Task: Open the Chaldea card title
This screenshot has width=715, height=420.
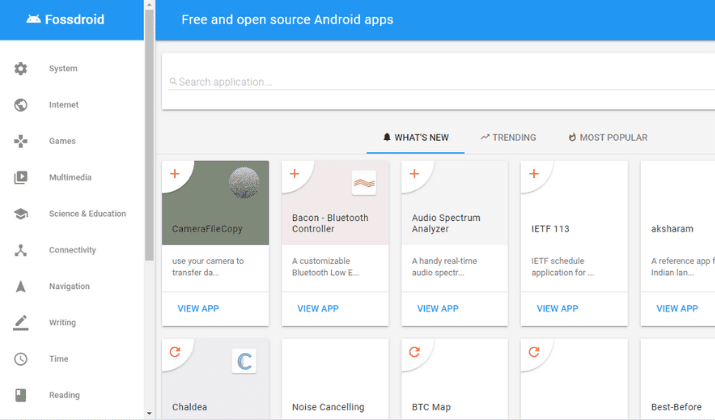Action: [x=190, y=407]
